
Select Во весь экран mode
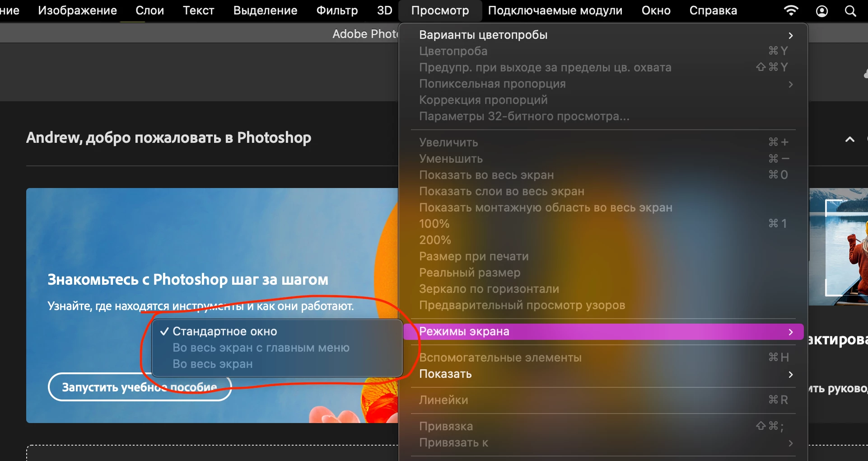click(277, 364)
